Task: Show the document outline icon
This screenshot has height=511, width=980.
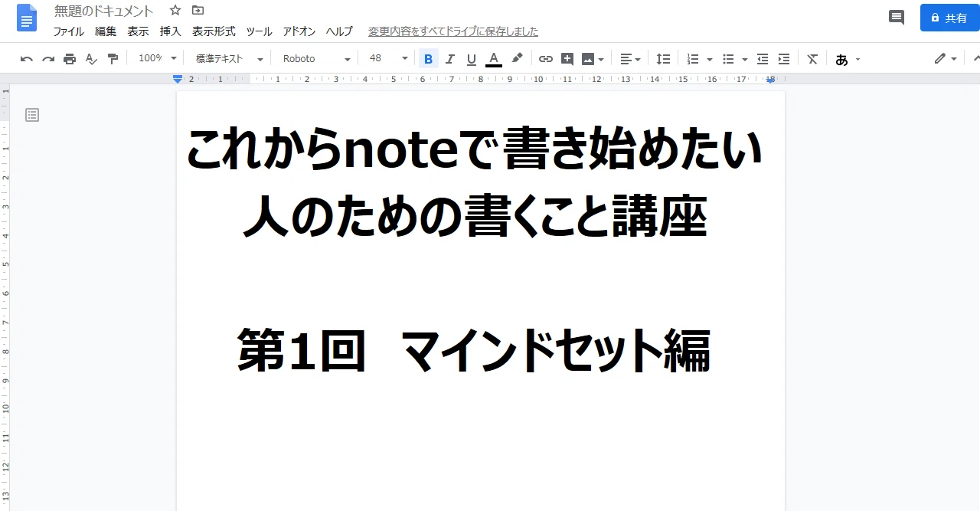Action: pyautogui.click(x=32, y=115)
